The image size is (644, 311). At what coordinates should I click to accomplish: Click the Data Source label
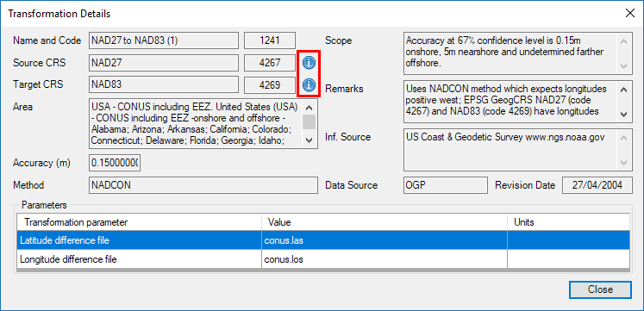click(x=351, y=185)
